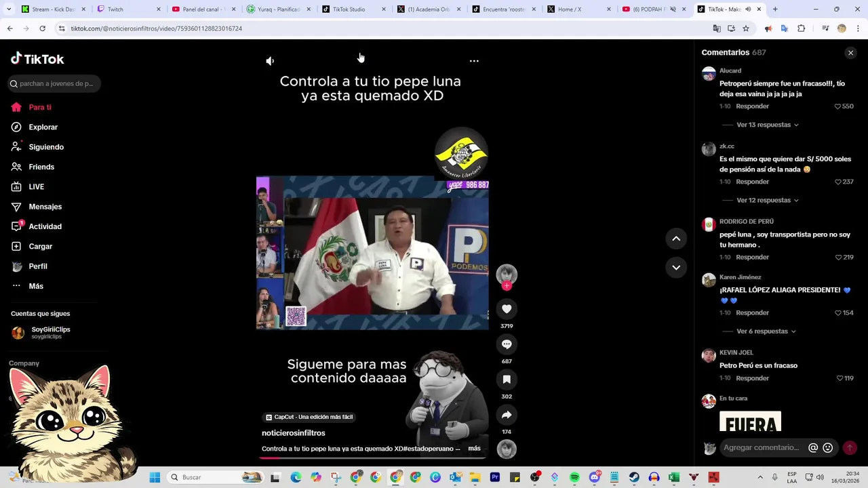Screen dimensions: 868x488
Task: Translate this page via address bar icon
Action: click(717, 28)
